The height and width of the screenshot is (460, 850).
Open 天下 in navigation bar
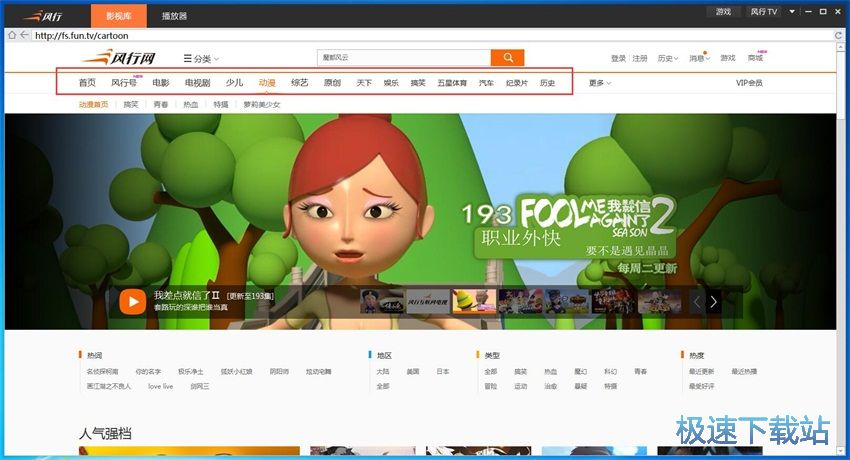[x=364, y=83]
